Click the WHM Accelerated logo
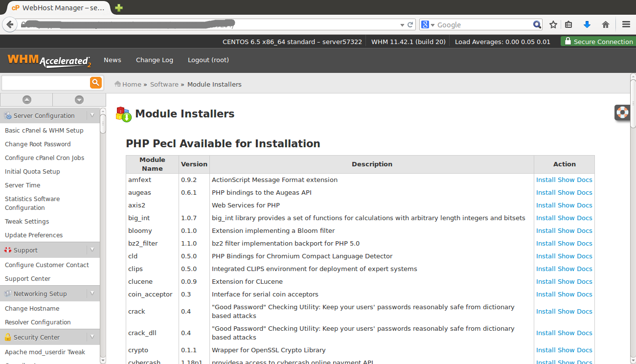Viewport: 636px width, 364px height. click(x=49, y=61)
